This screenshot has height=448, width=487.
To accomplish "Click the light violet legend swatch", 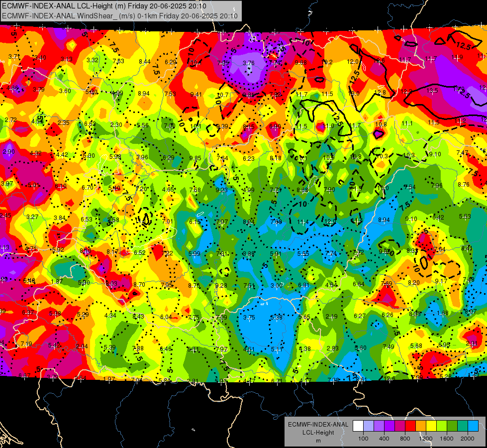I will pyautogui.click(x=379, y=426).
